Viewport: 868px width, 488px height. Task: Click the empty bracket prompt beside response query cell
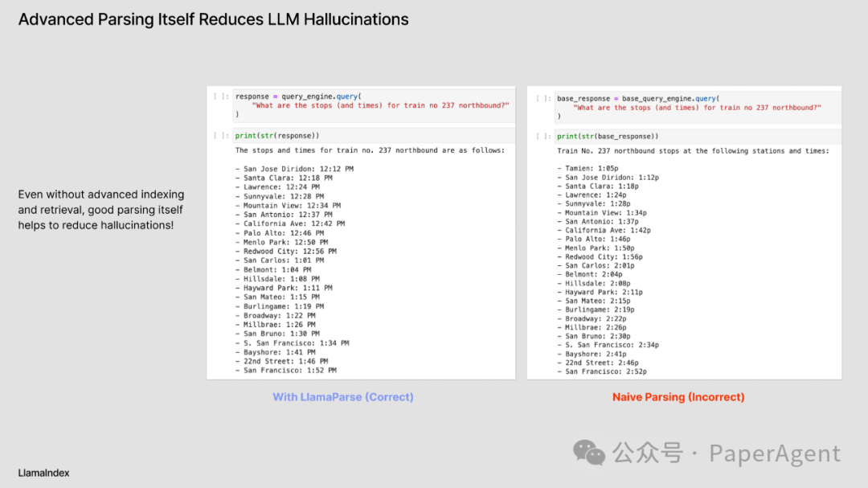click(x=221, y=96)
